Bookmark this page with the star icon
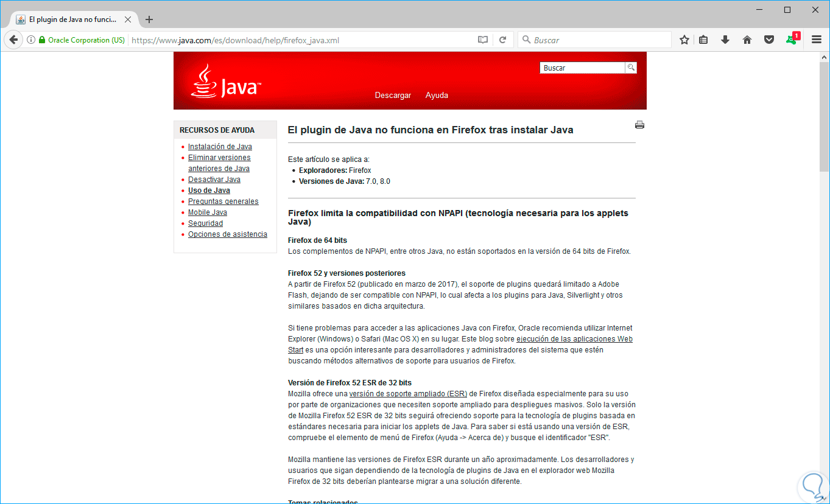The height and width of the screenshot is (504, 830). pos(684,40)
